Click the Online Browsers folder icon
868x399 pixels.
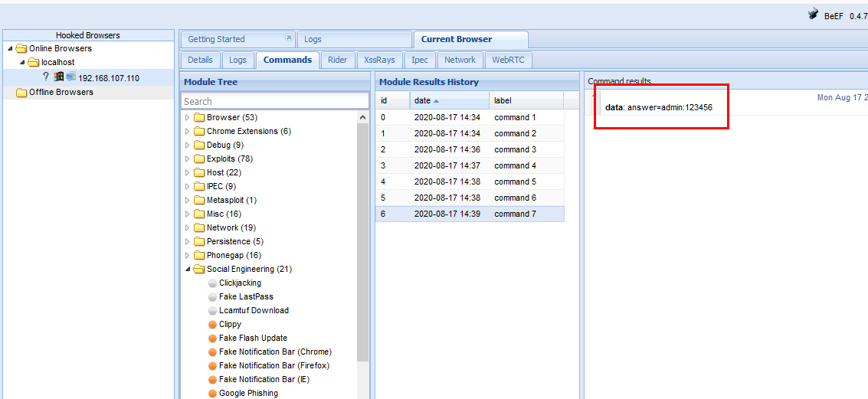(x=21, y=49)
